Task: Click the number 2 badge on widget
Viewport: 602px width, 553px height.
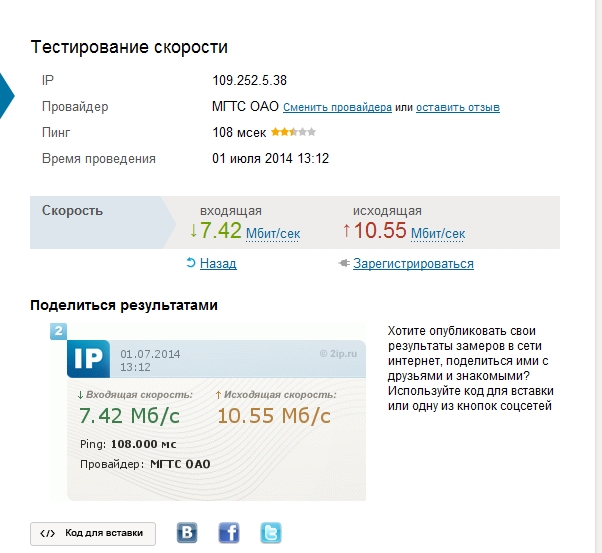Action: [58, 331]
